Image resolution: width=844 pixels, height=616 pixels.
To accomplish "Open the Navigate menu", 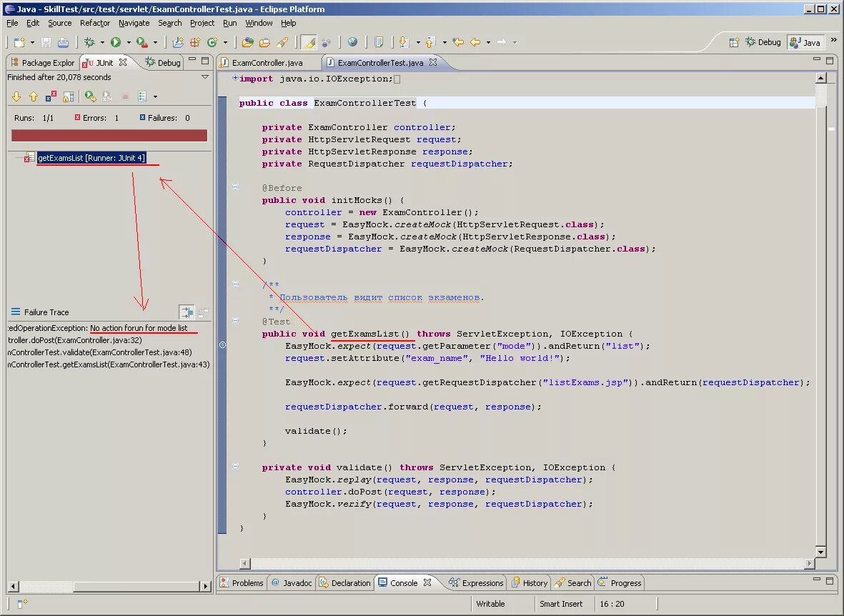I will coord(134,23).
